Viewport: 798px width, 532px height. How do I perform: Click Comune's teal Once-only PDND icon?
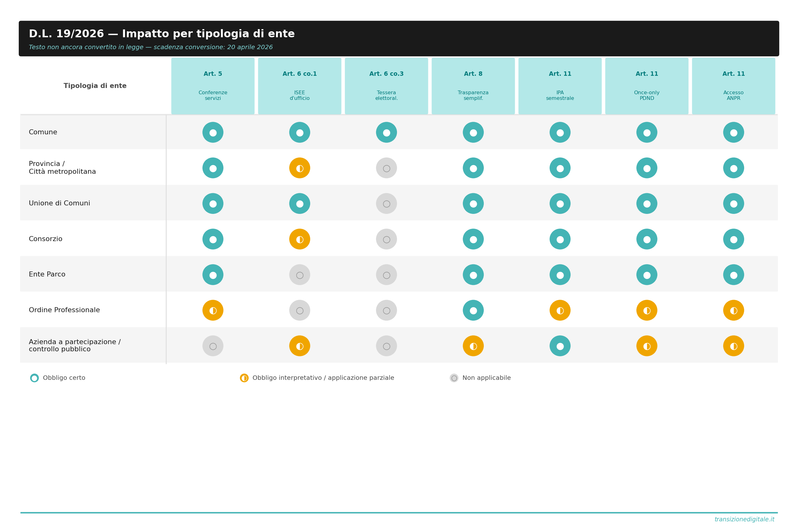pos(647,132)
